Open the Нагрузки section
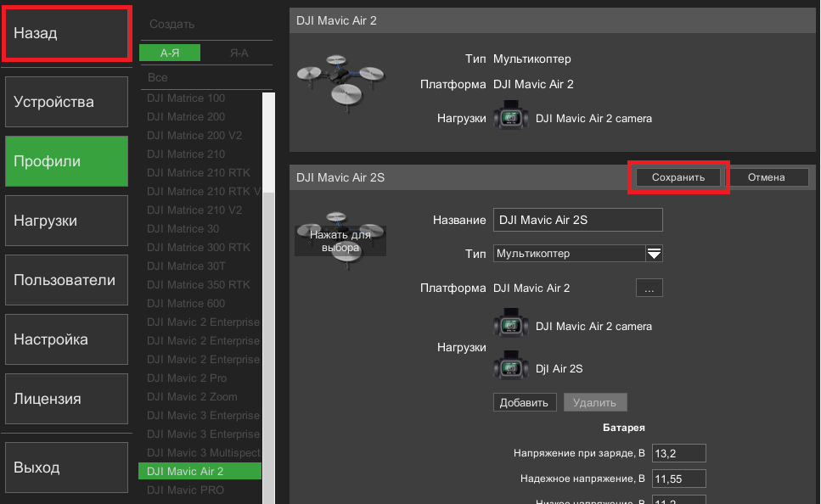This screenshot has height=504, width=821. coord(66,221)
